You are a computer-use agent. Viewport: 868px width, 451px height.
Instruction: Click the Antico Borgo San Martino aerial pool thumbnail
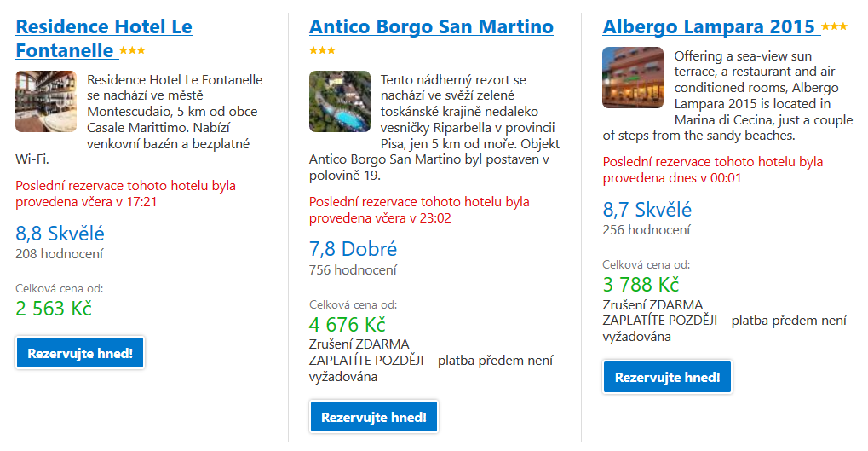(x=339, y=101)
